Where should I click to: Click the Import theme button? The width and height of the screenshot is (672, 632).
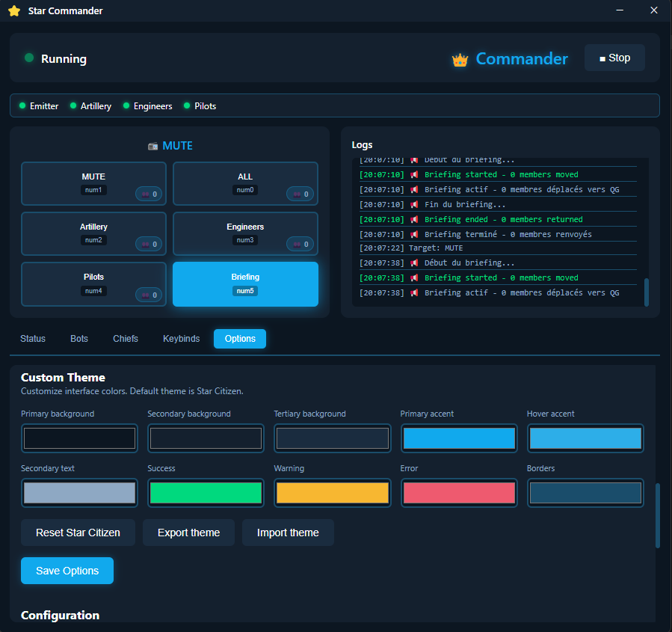(288, 533)
